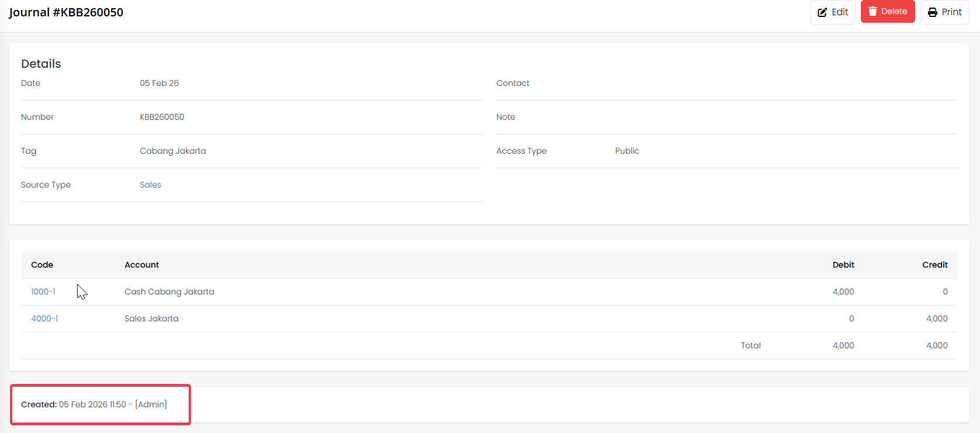Click the Details section heading
This screenshot has width=980, height=433.
(x=41, y=64)
